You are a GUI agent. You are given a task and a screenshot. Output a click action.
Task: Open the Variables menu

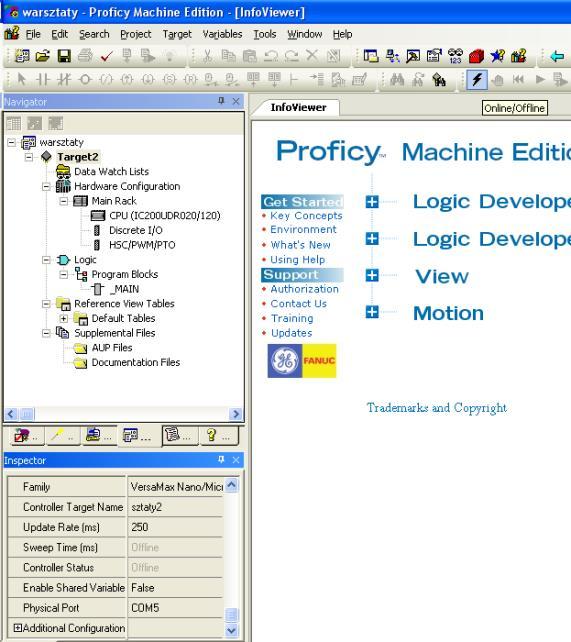(x=222, y=34)
